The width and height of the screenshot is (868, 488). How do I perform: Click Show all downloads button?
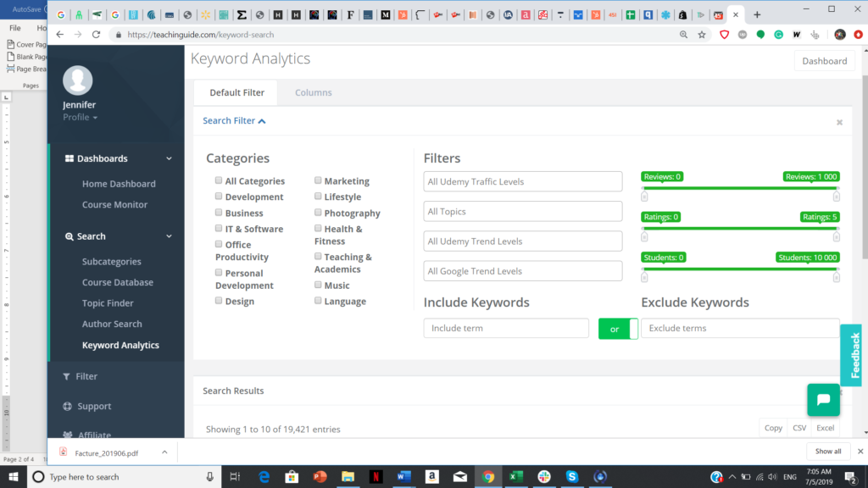(x=827, y=452)
